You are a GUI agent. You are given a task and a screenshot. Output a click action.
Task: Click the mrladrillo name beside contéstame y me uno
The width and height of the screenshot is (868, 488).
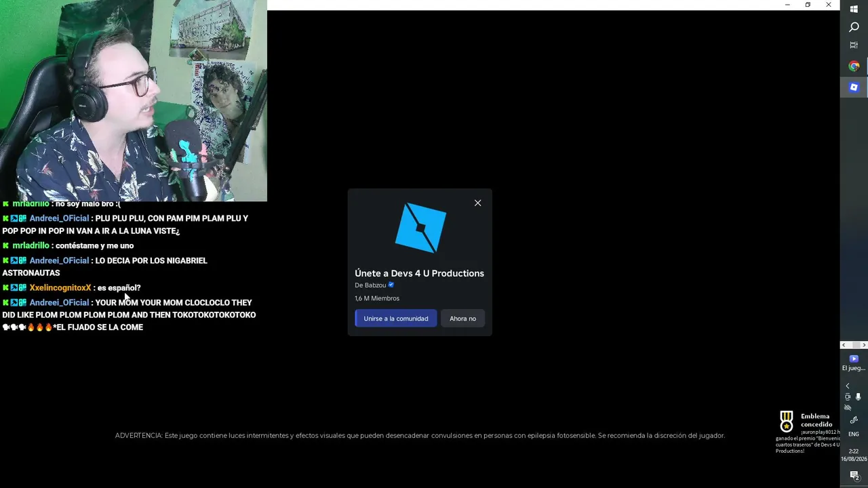[x=31, y=246]
